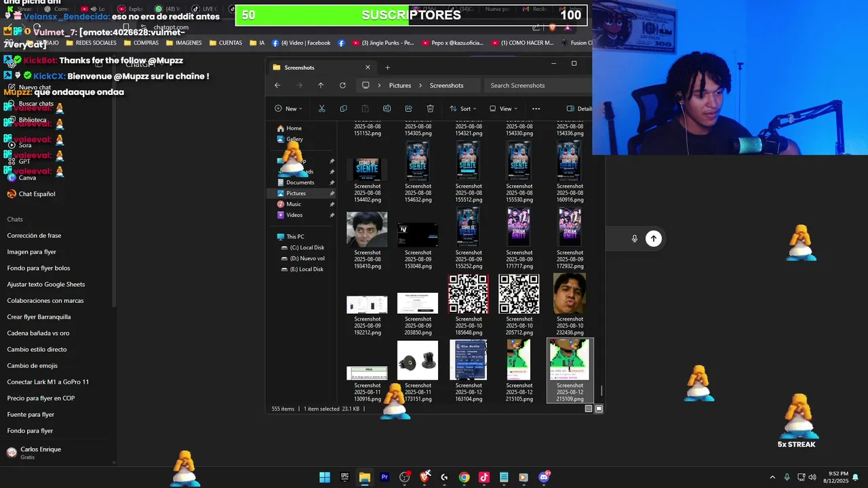Open Epic Games Launcher from taskbar
Screen dimensions: 868x488
344,477
